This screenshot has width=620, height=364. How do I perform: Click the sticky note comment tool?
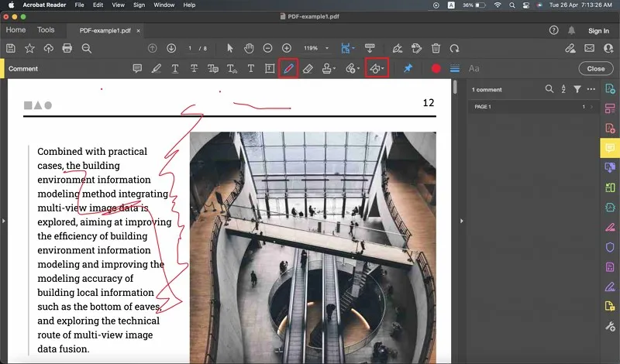[x=137, y=68]
